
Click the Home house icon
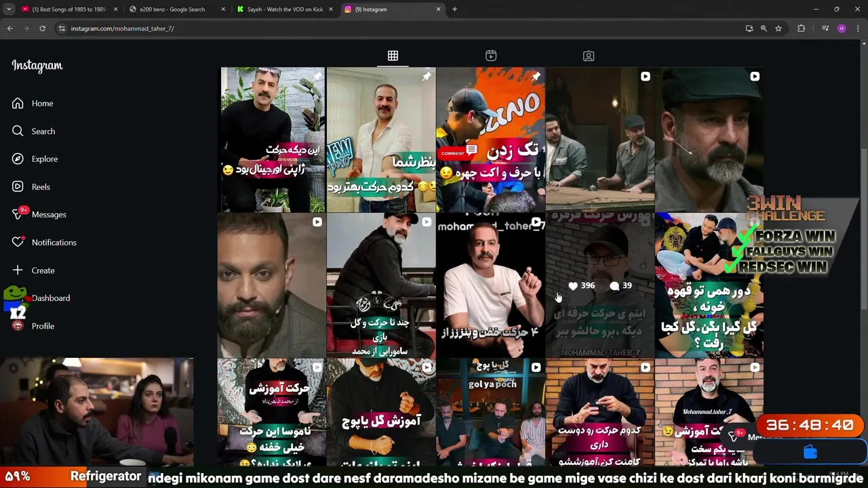tap(18, 103)
